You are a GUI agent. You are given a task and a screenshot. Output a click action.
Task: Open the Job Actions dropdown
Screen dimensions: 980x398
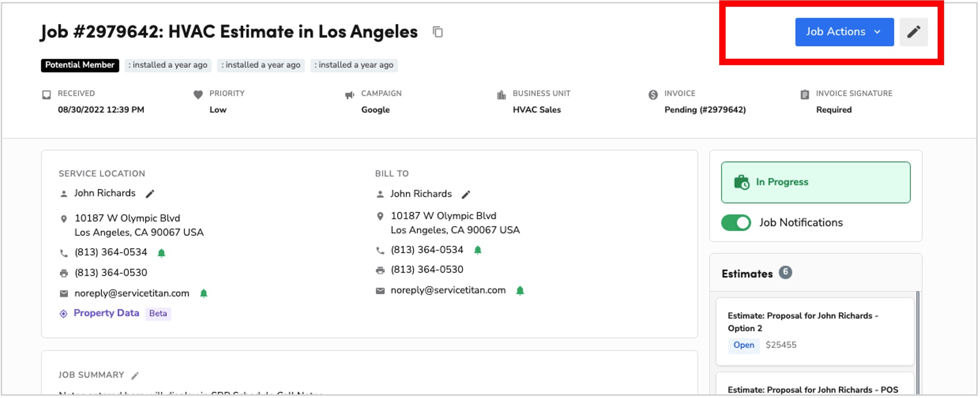click(844, 32)
